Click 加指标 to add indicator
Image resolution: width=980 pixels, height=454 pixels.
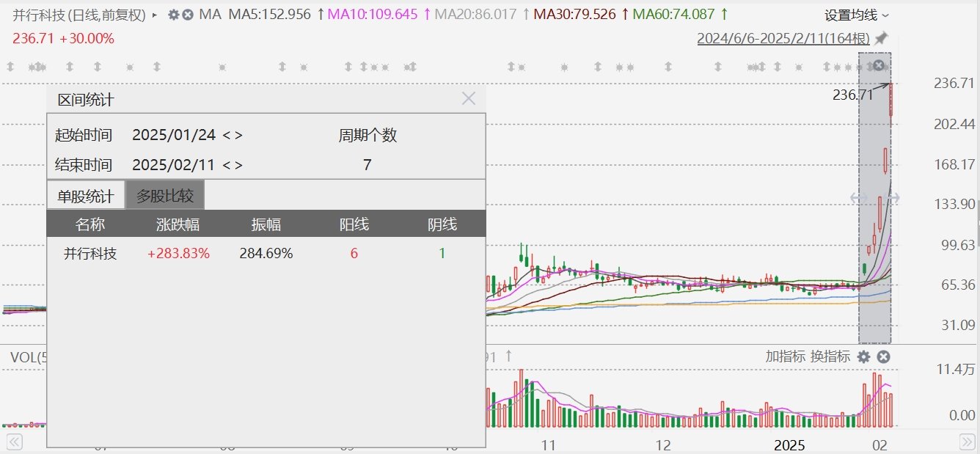coord(785,356)
